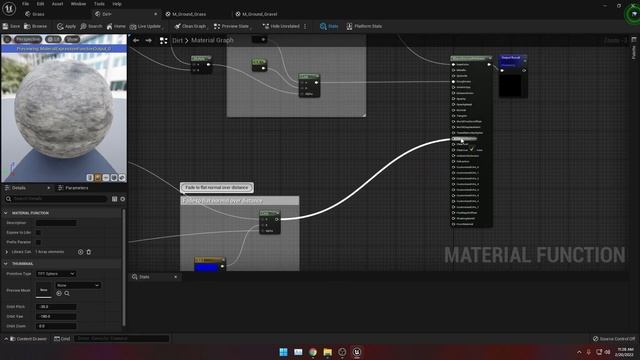Open the Preview Mesh asset dropdown
The image size is (640, 360).
click(78, 285)
